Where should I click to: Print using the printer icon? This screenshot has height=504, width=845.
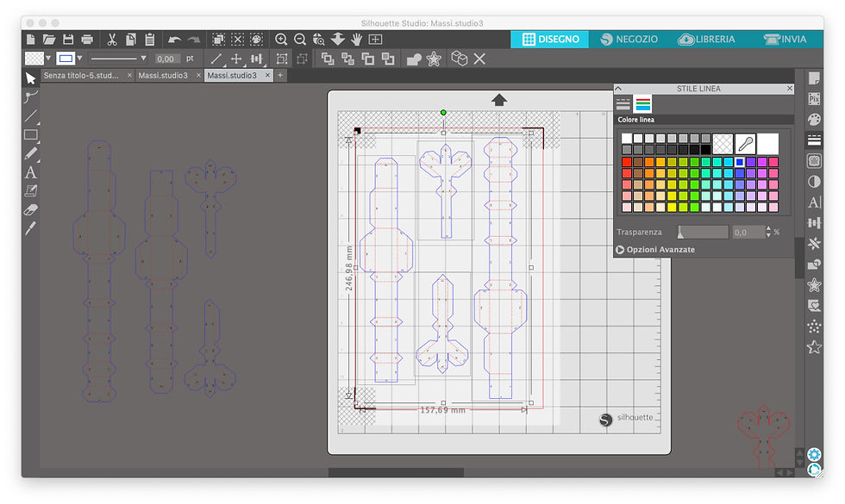tap(87, 40)
